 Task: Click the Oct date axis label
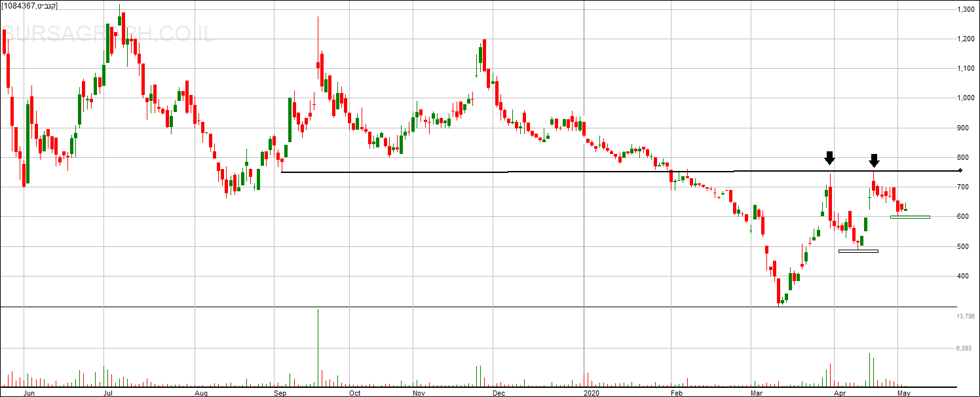(354, 393)
